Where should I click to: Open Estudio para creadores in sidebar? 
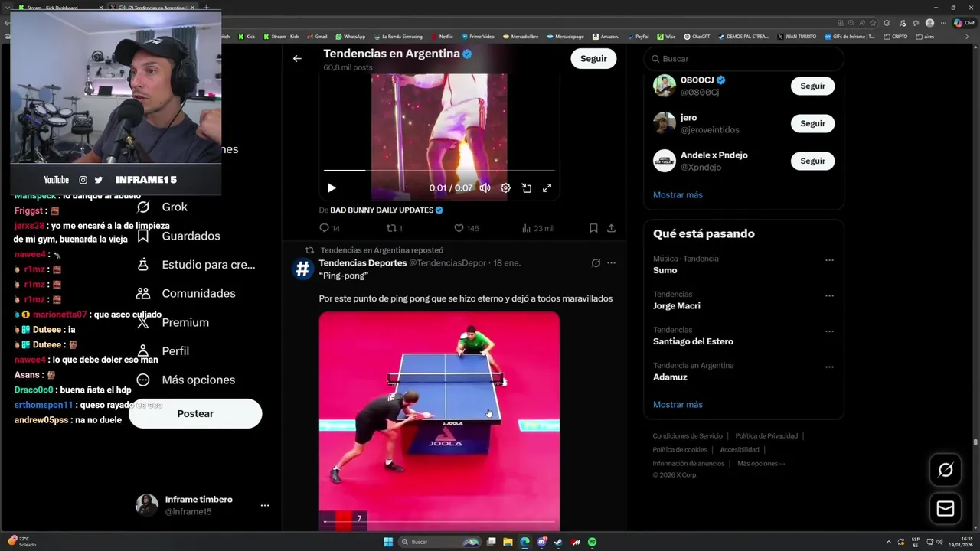pos(195,264)
